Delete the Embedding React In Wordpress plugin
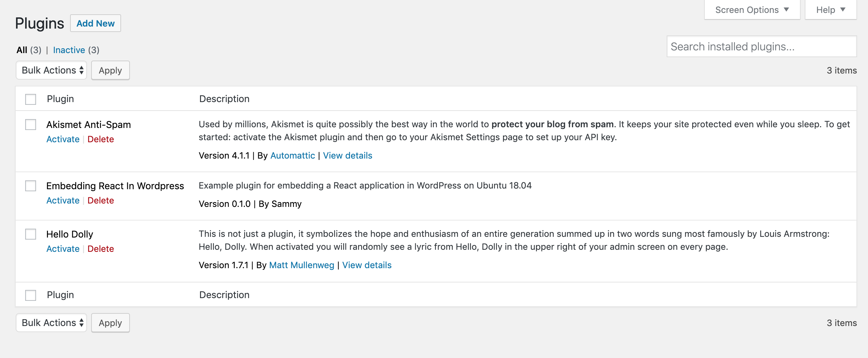The image size is (868, 358). (x=101, y=200)
